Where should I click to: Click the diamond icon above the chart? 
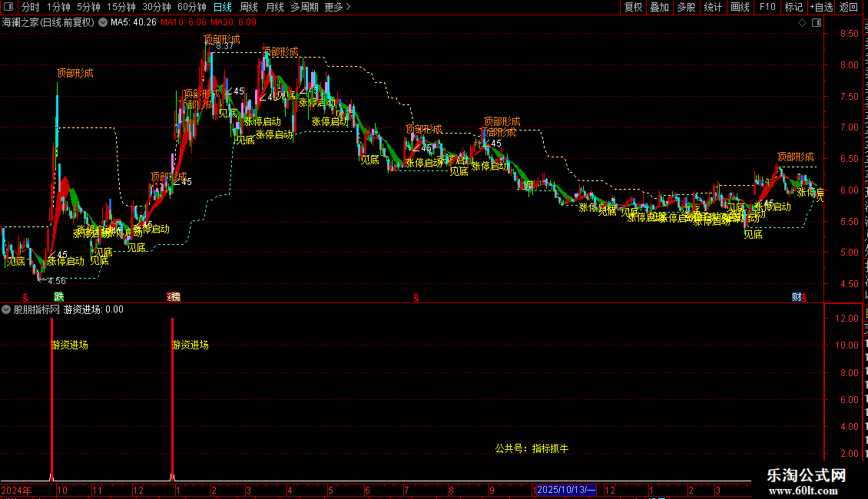(x=802, y=22)
